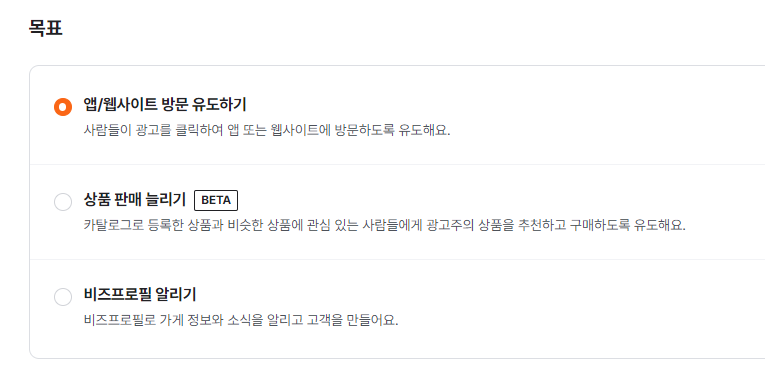Click the 목표 section heading
This screenshot has height=366, width=765.
pos(46,28)
